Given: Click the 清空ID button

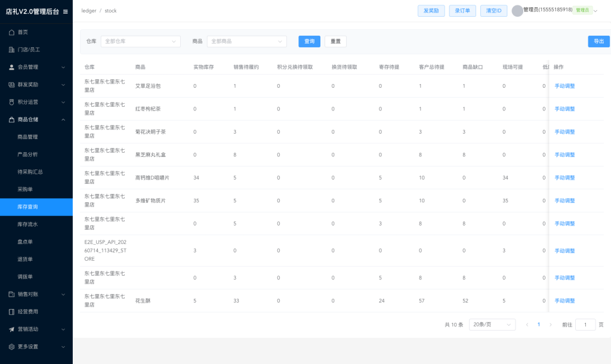Looking at the screenshot, I should click(493, 11).
